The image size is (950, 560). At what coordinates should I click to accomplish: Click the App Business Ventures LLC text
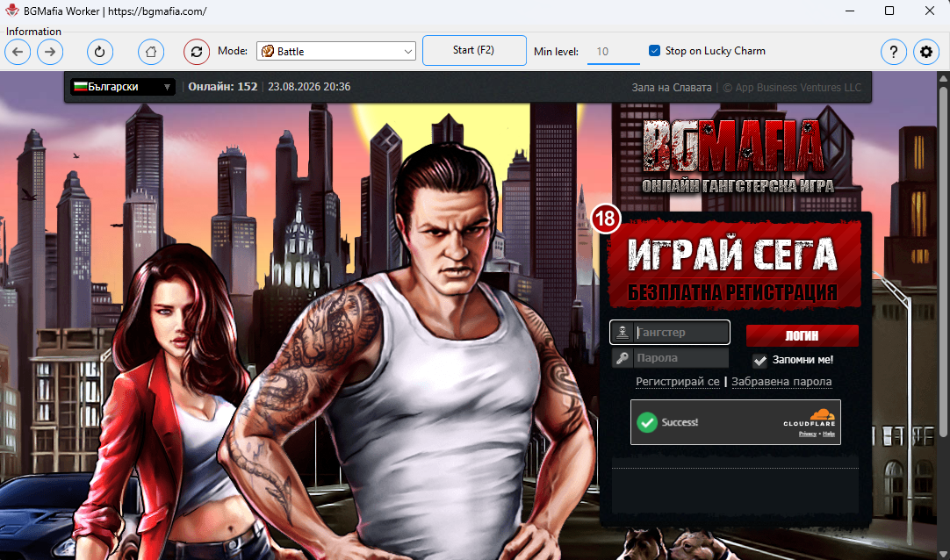(792, 88)
